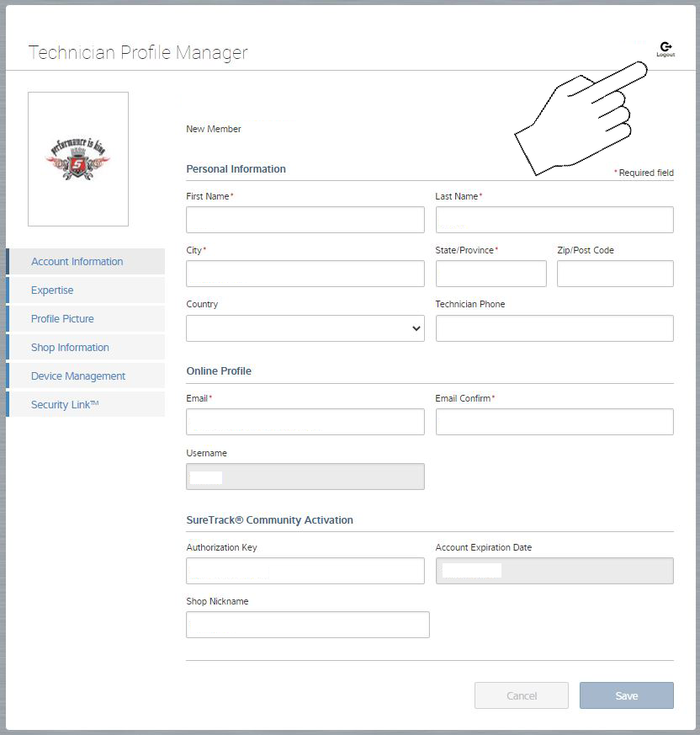Select the Technician Phone field

pos(554,328)
